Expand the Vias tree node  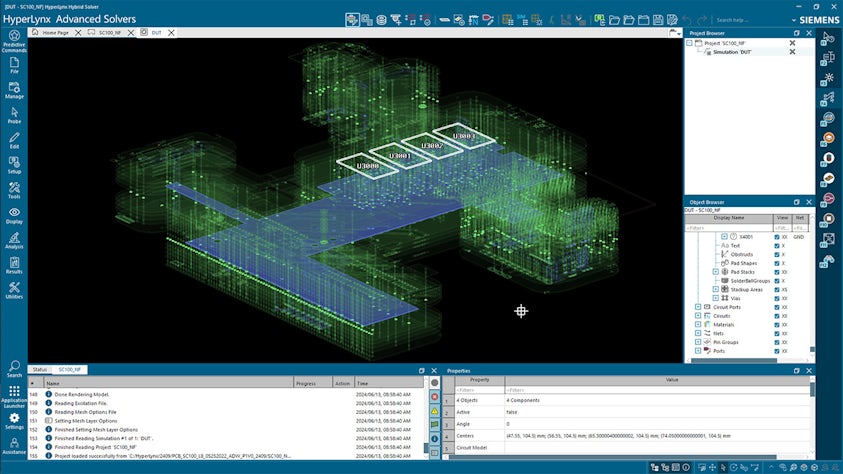click(x=716, y=298)
